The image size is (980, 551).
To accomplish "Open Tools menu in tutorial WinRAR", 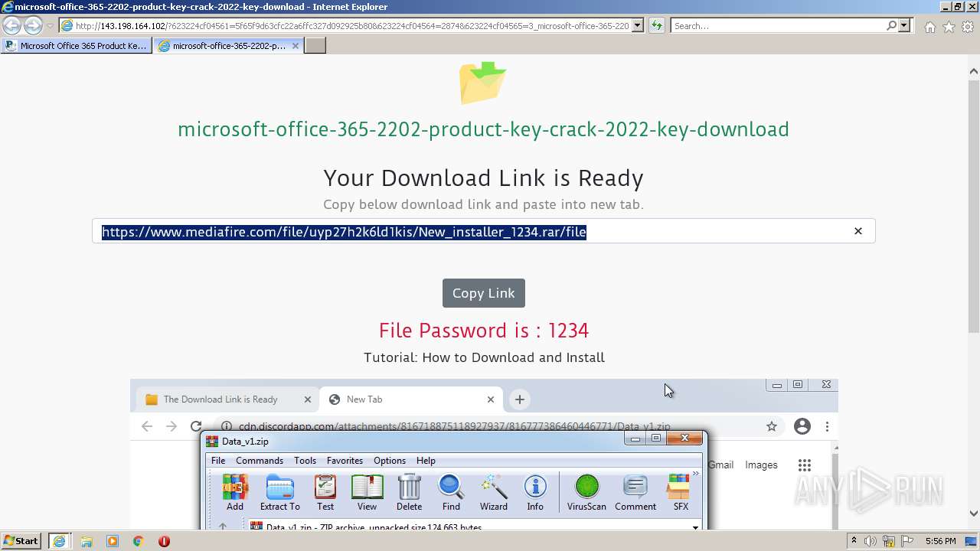I will click(x=305, y=461).
